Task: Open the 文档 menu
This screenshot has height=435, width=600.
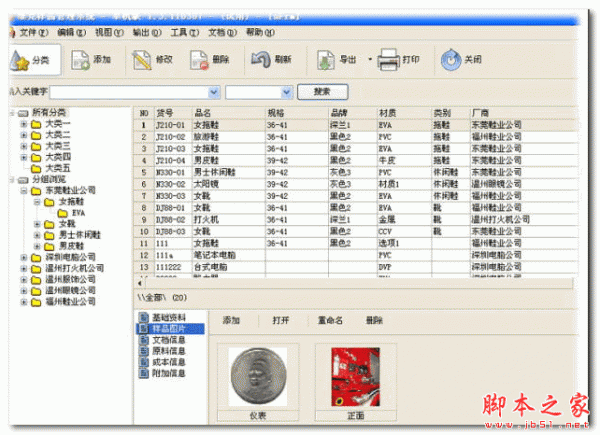Action: 223,33
